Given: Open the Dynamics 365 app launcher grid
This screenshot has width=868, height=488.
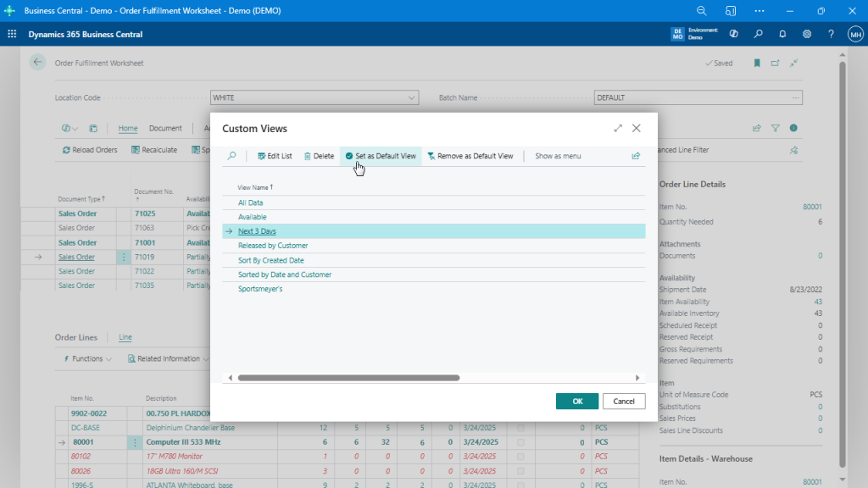Looking at the screenshot, I should (x=12, y=34).
